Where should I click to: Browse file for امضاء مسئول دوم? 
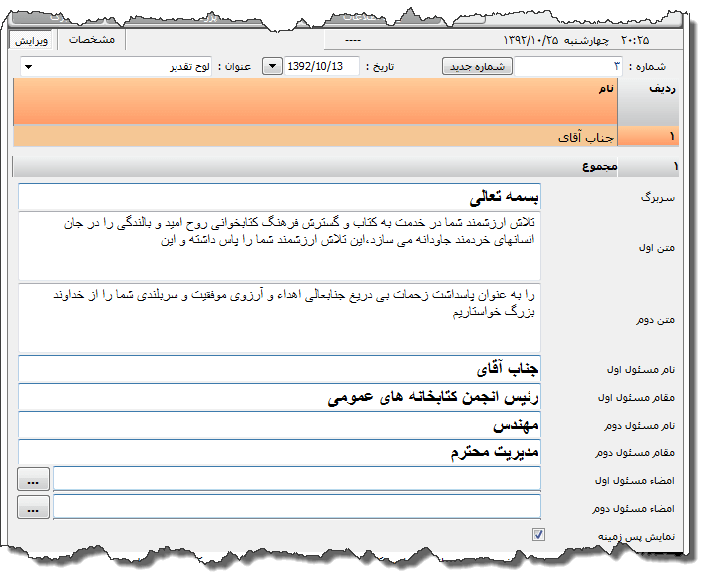point(33,507)
